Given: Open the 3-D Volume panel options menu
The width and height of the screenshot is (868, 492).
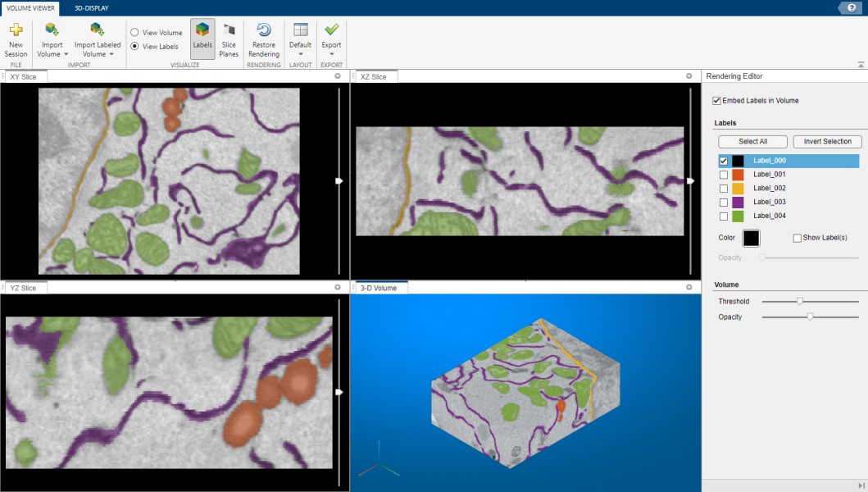Looking at the screenshot, I should coord(688,287).
